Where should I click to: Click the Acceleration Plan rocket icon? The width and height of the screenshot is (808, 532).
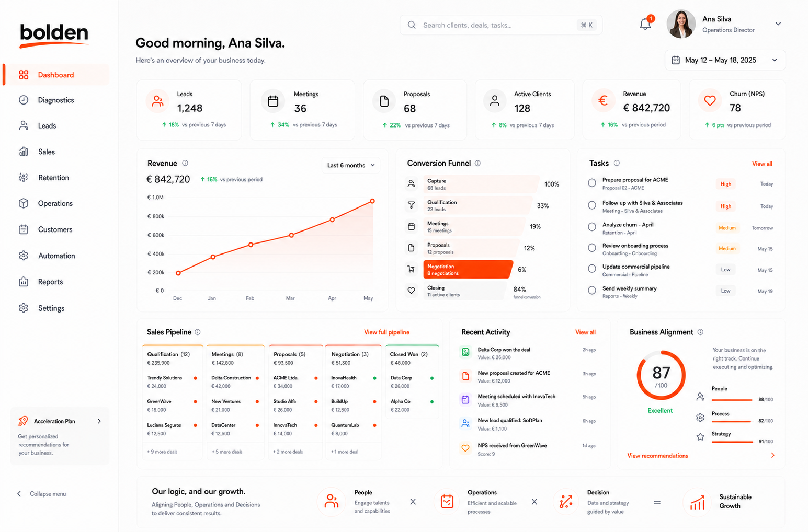click(23, 421)
